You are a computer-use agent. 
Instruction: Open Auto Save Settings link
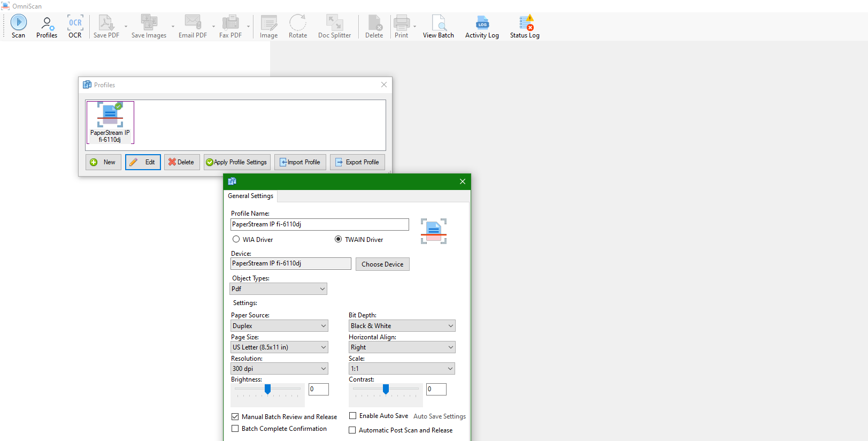[440, 416]
